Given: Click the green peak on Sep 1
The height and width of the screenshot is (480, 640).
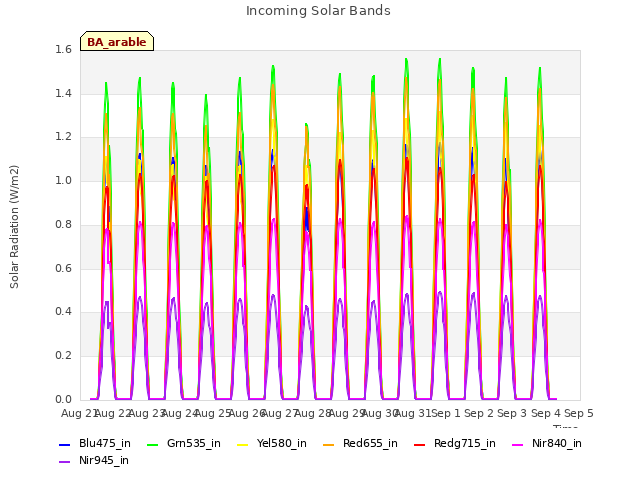Looking at the screenshot, I should 440,60.
